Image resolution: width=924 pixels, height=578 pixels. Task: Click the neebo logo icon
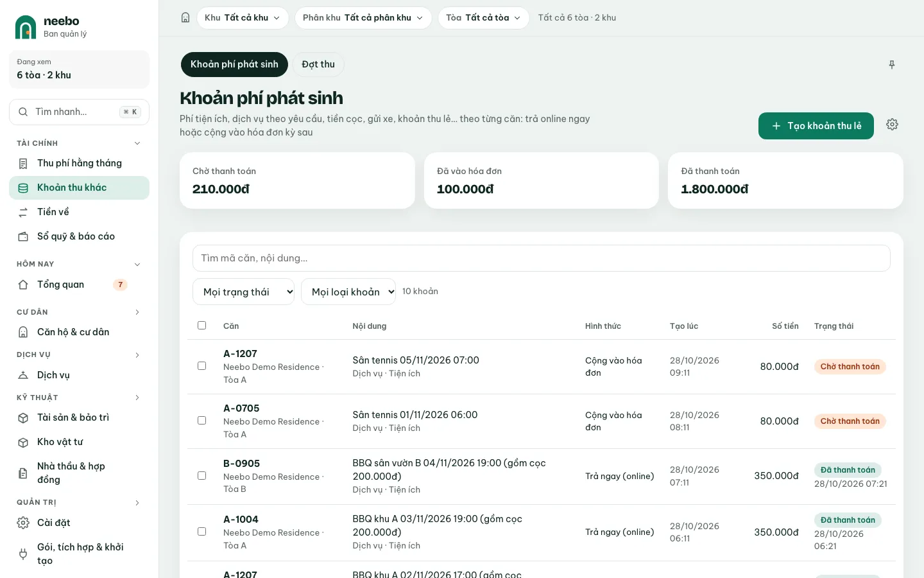point(26,27)
